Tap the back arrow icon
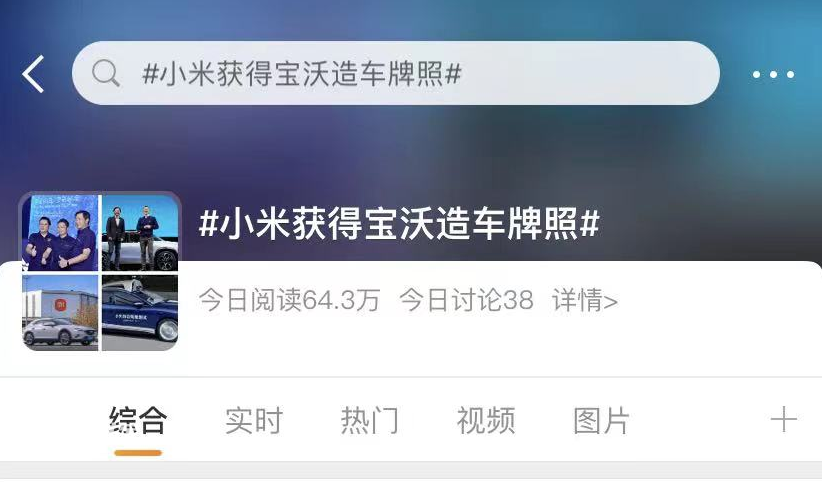The image size is (822, 482). tap(33, 74)
